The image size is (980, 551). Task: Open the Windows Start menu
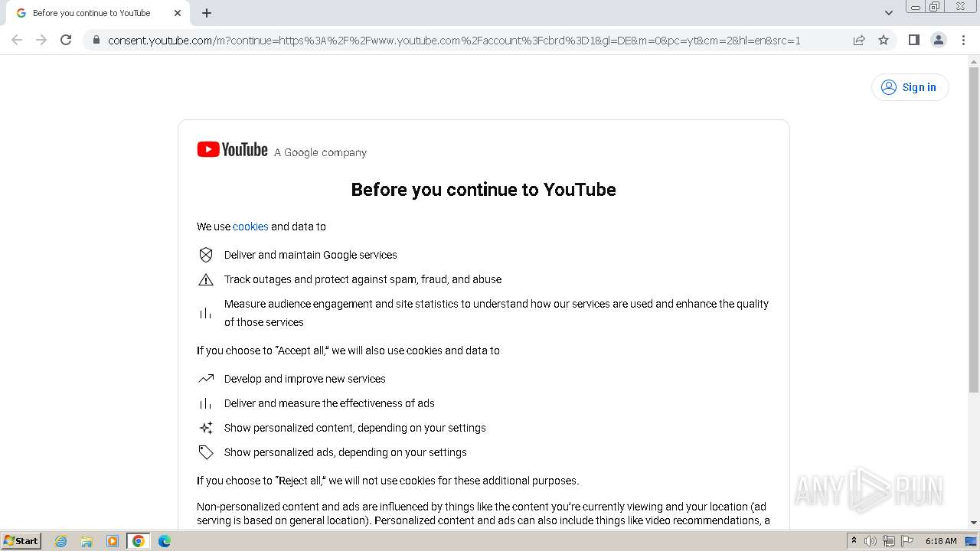(x=21, y=541)
